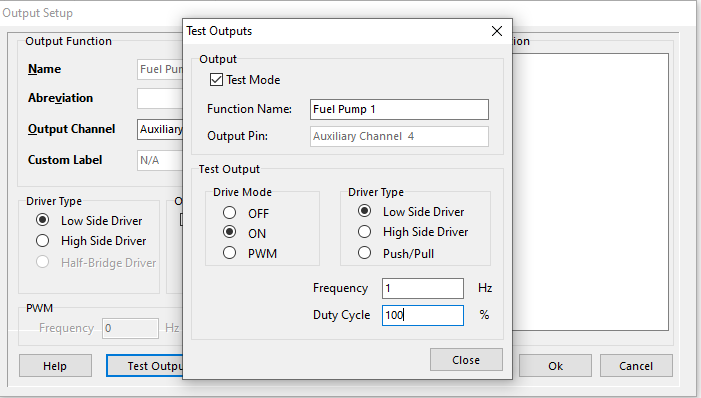Click the Hz unit beside the test frequency
The image size is (701, 398).
485,288
